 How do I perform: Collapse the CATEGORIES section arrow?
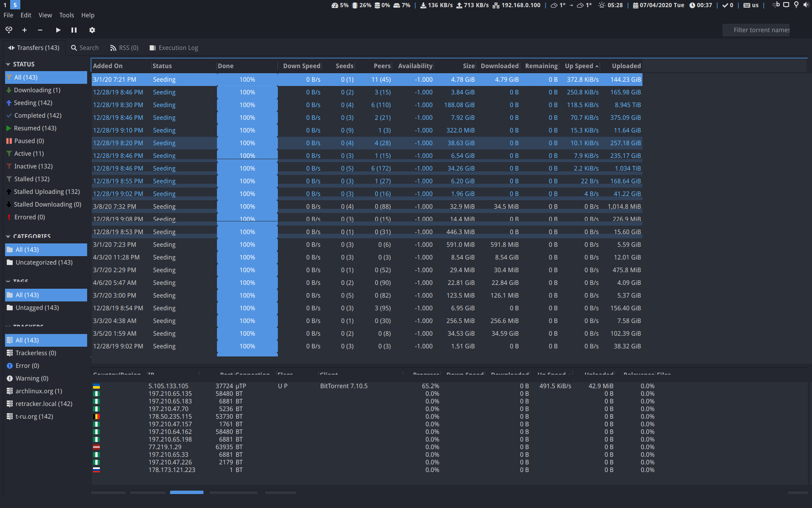point(8,236)
